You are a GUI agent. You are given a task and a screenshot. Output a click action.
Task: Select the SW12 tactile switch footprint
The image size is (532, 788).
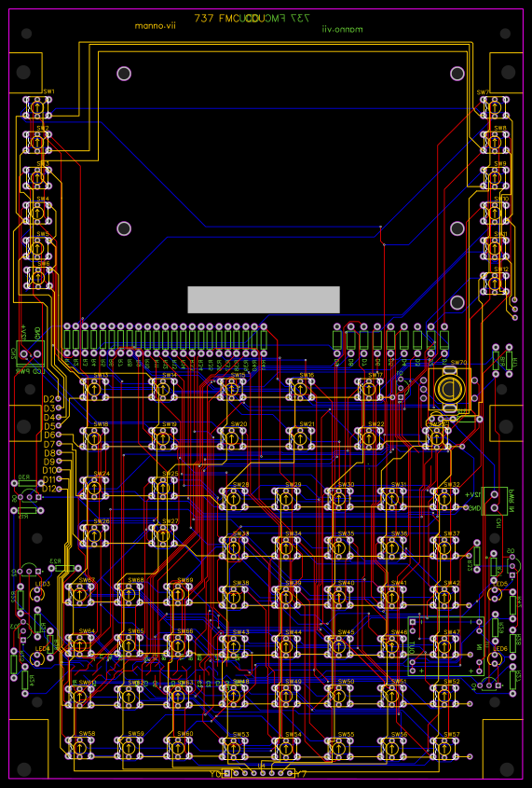click(x=495, y=283)
